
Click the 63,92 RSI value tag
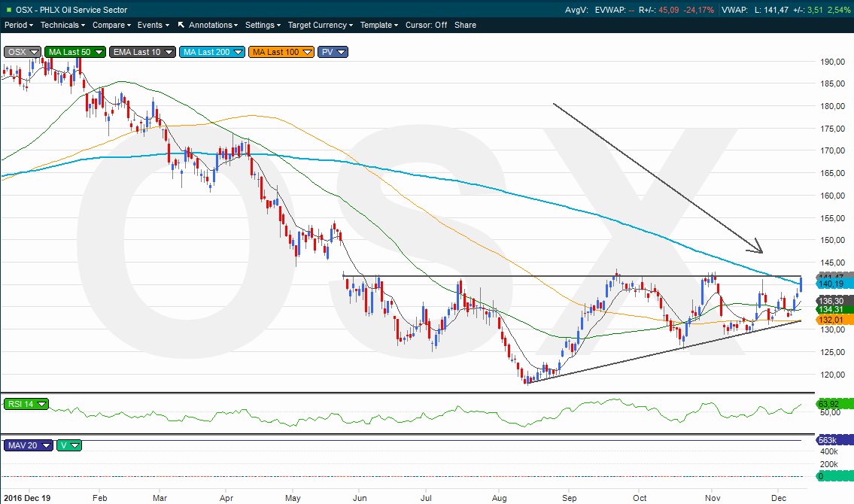tap(834, 404)
